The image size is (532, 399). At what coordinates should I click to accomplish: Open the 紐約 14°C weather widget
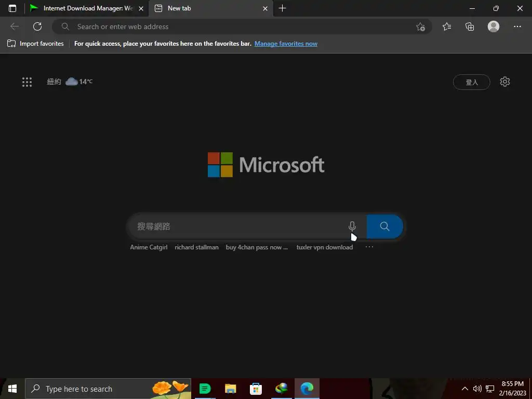click(x=70, y=82)
